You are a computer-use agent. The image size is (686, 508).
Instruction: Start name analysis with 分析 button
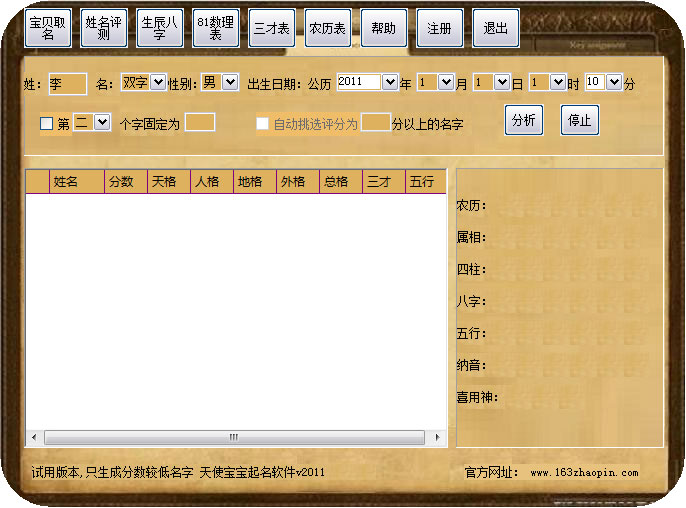pos(524,120)
